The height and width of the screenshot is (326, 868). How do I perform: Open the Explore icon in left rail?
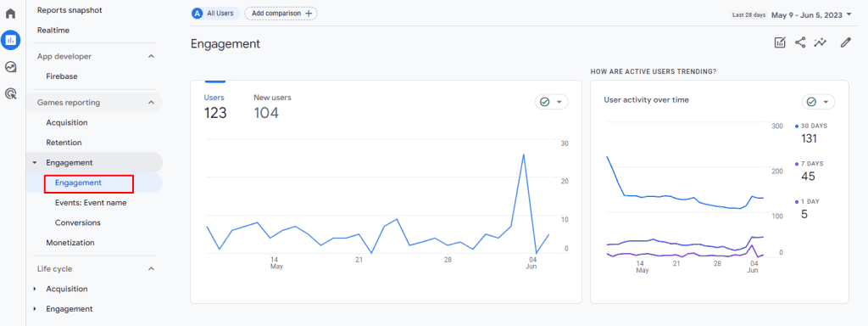point(10,66)
